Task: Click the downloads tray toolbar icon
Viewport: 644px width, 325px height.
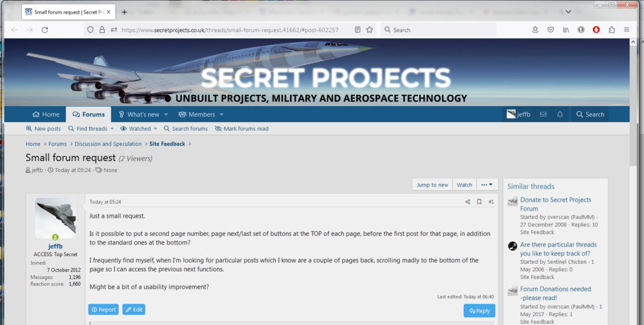Action: point(535,30)
